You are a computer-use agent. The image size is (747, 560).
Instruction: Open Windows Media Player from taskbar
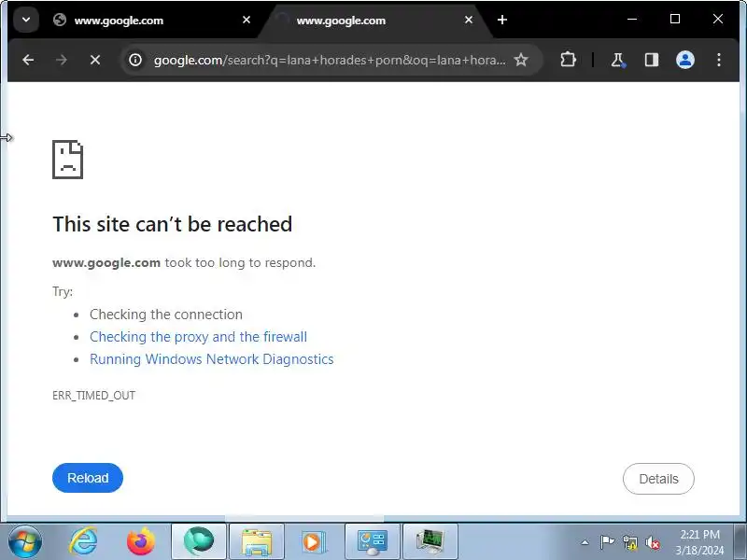click(315, 541)
